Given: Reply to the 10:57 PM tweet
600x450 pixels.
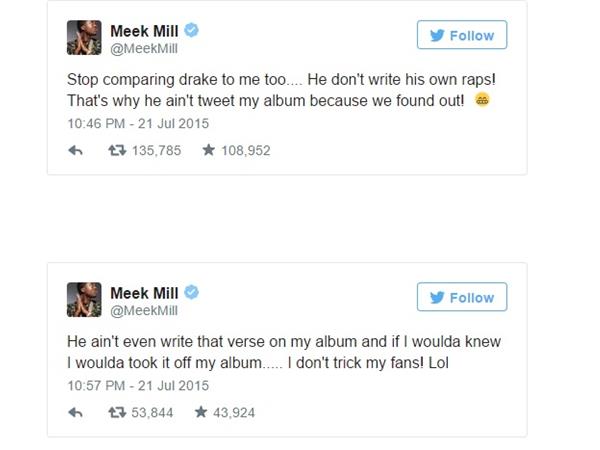Looking at the screenshot, I should 74,412.
